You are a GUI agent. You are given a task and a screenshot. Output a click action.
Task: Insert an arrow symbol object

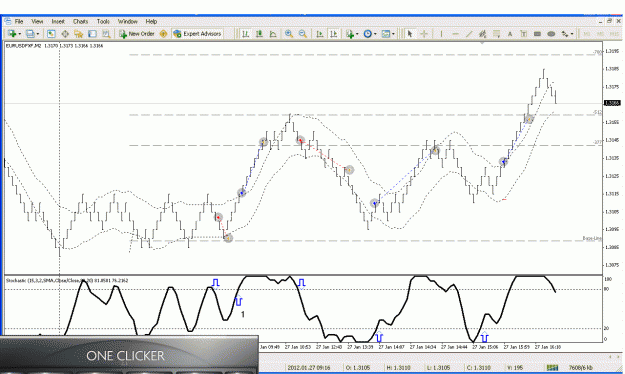[x=564, y=34]
